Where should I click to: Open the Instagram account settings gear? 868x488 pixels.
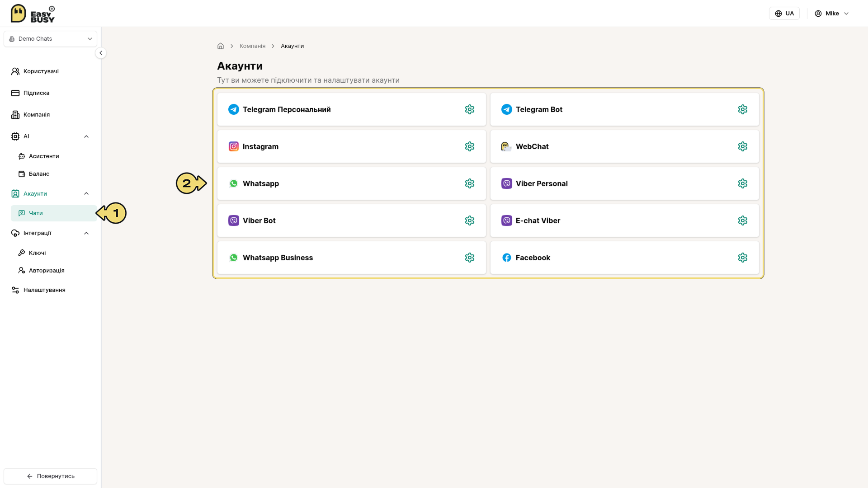click(470, 146)
